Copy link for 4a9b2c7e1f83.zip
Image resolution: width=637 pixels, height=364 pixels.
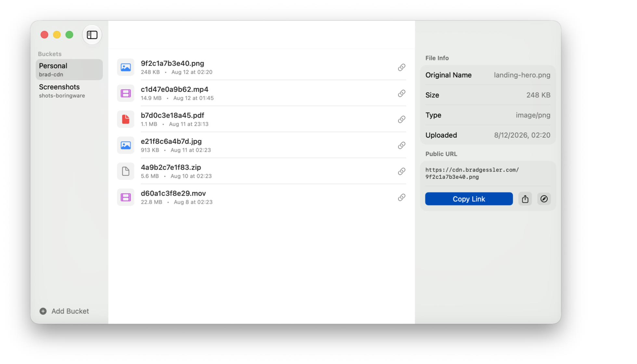click(x=401, y=171)
